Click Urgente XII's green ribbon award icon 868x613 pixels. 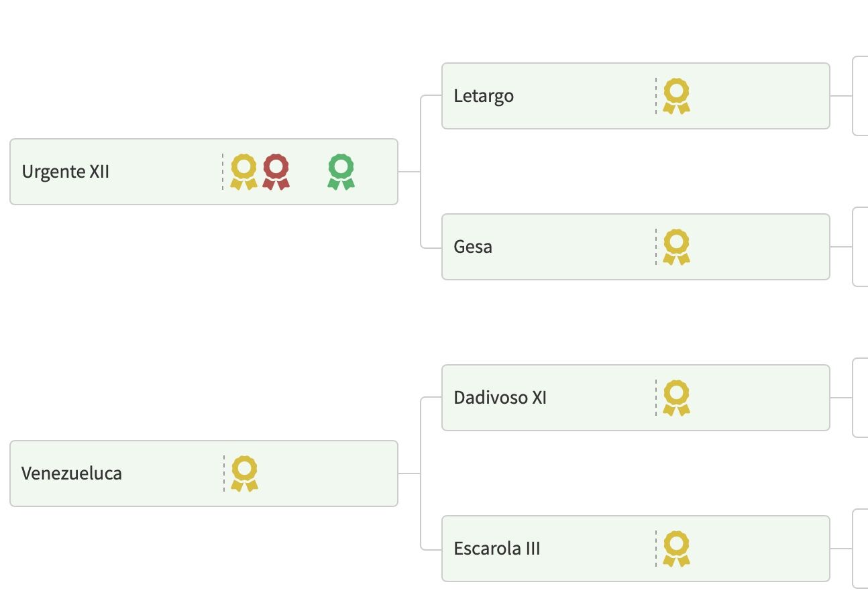pyautogui.click(x=341, y=172)
